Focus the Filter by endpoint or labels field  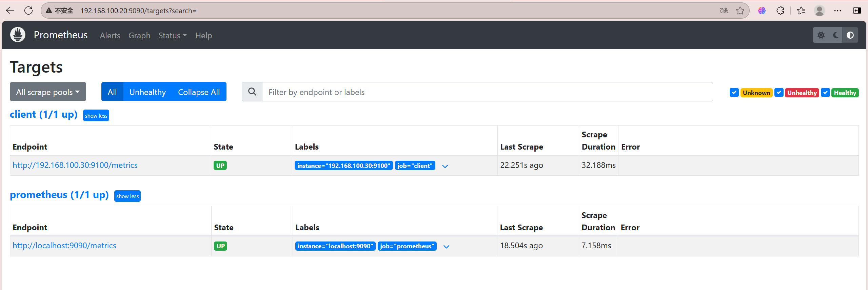point(487,92)
